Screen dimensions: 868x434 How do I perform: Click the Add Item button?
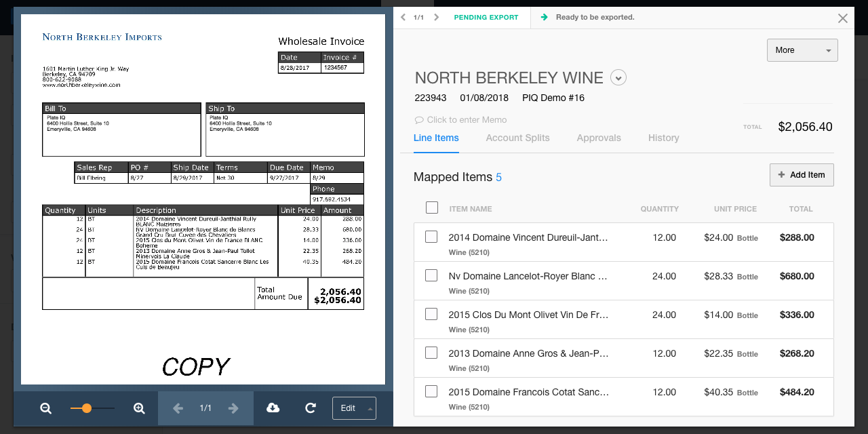pyautogui.click(x=802, y=175)
